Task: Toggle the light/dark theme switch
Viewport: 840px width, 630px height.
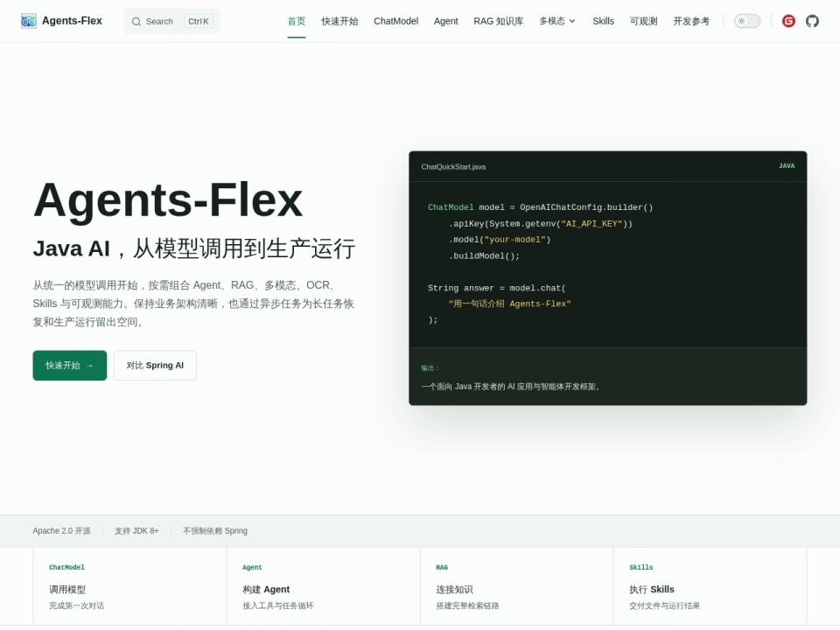Action: pos(746,21)
